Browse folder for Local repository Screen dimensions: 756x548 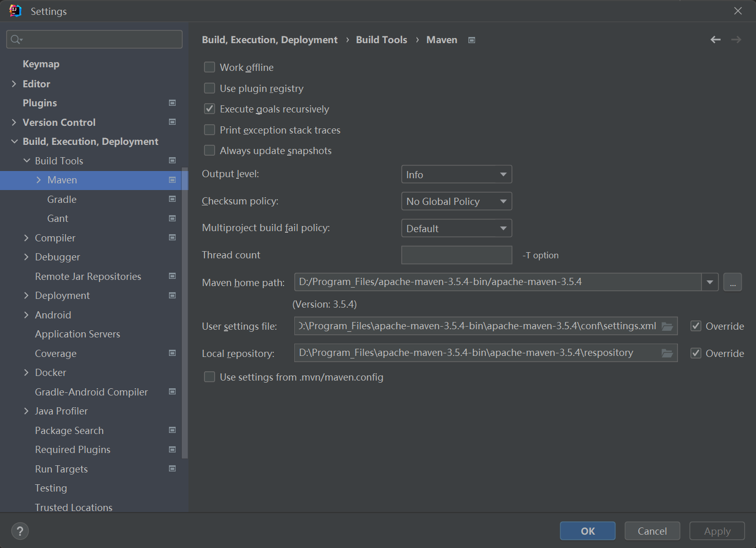pos(667,353)
